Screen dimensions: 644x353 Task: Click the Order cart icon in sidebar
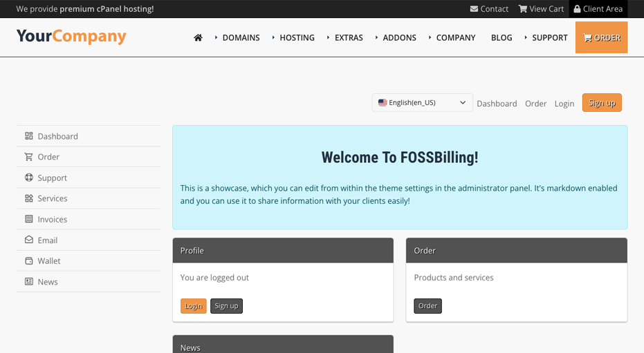click(x=29, y=157)
